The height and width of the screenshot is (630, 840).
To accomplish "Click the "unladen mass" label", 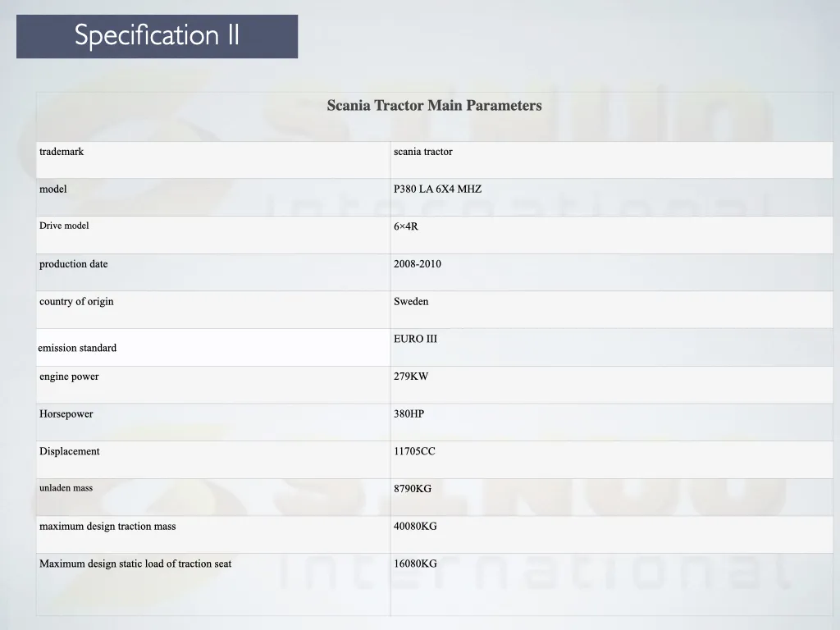I will [66, 488].
